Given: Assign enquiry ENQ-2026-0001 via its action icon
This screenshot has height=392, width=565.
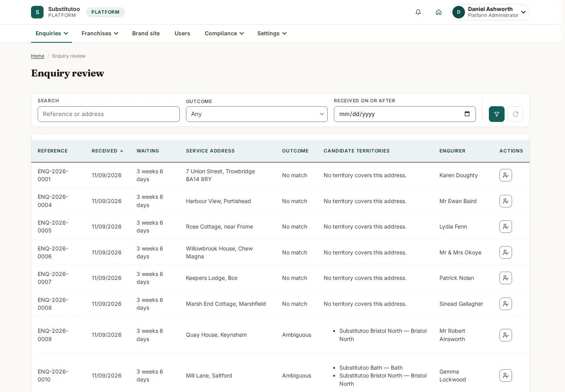Looking at the screenshot, I should 506,175.
